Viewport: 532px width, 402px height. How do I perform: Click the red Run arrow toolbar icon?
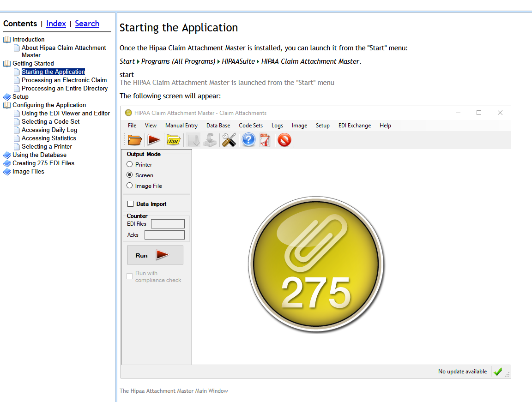point(154,140)
